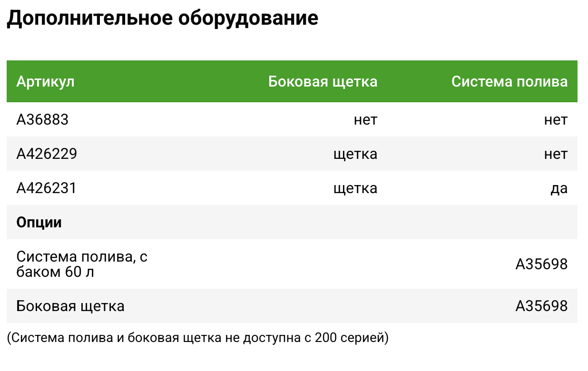Image resolution: width=588 pixels, height=371 pixels.
Task: Click A35698 in the irrigation system row
Action: 541,264
